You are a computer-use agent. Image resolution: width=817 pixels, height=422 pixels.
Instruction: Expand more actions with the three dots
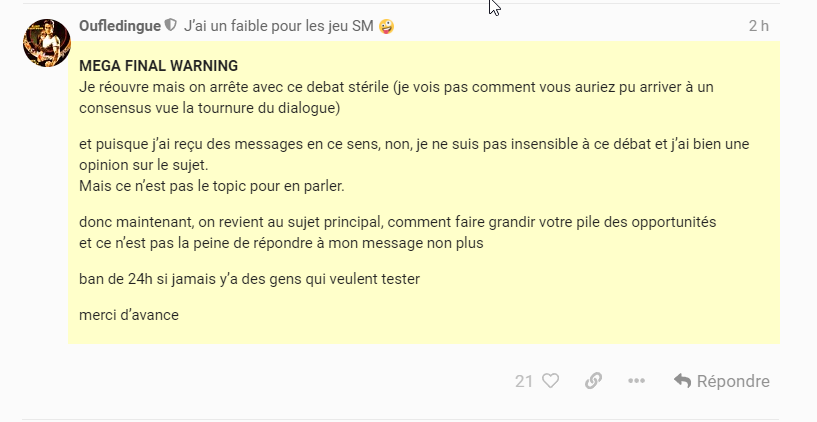(637, 381)
